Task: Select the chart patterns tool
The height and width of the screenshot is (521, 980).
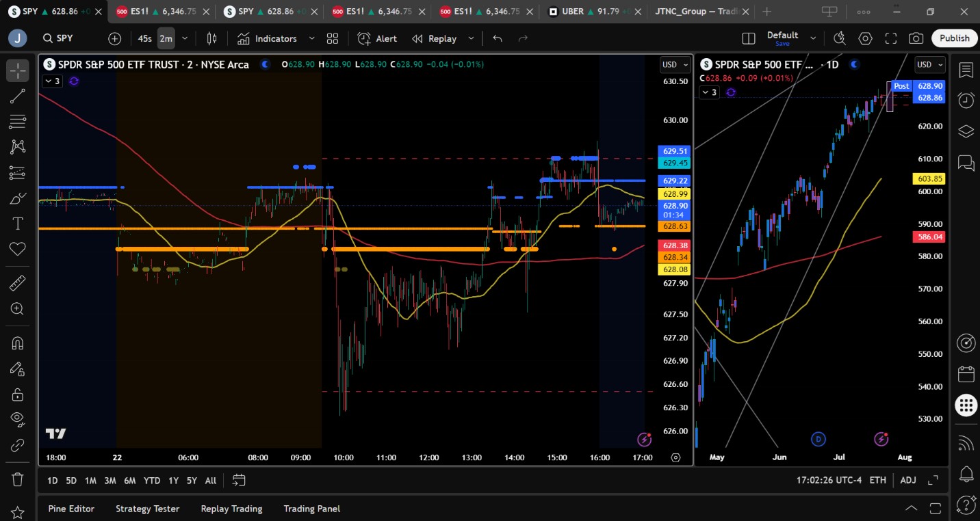Action: [x=18, y=147]
